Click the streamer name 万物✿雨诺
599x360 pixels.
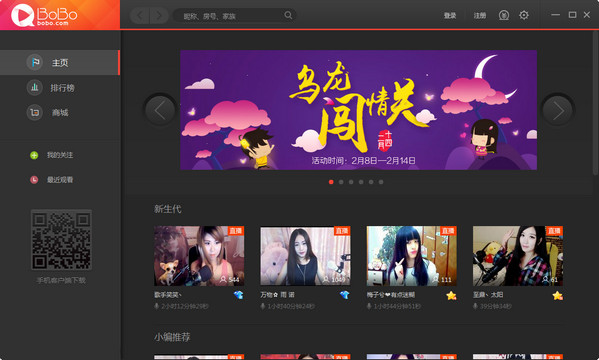277,295
